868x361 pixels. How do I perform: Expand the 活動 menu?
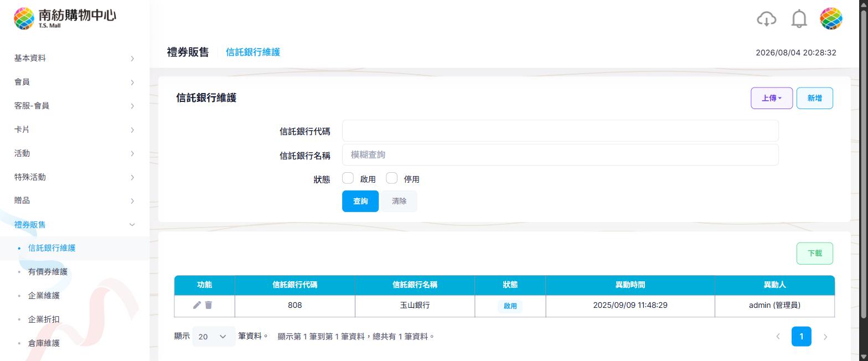click(x=75, y=153)
